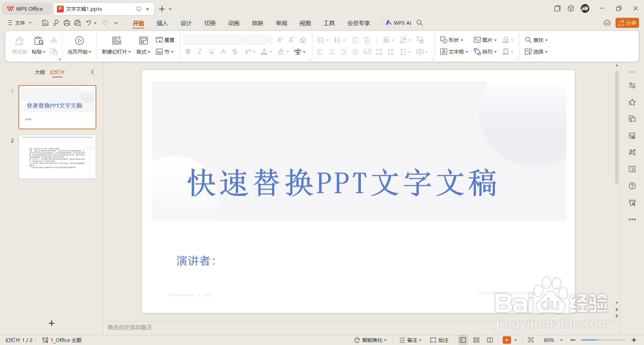Click Smart Beautify (智能美化) button
Image resolution: width=644 pixels, height=345 pixels.
(371, 340)
